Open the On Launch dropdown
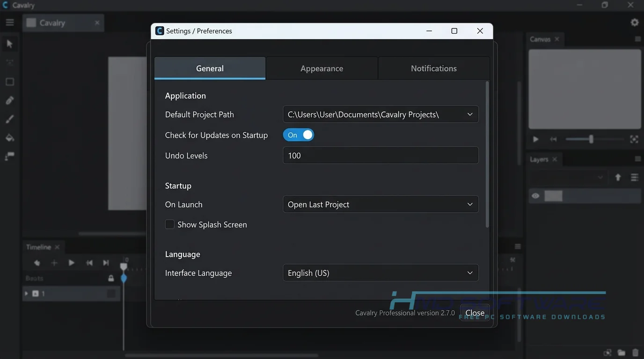 pyautogui.click(x=381, y=204)
